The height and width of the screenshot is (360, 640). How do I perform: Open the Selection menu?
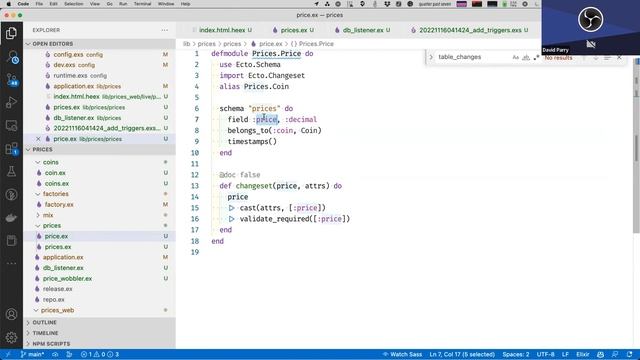tap(73, 4)
